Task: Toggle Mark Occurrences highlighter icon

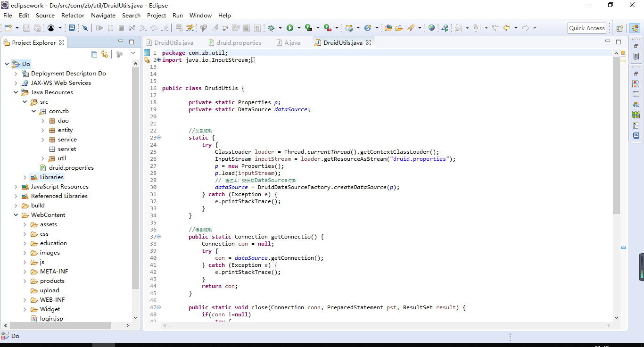Action: [214, 28]
